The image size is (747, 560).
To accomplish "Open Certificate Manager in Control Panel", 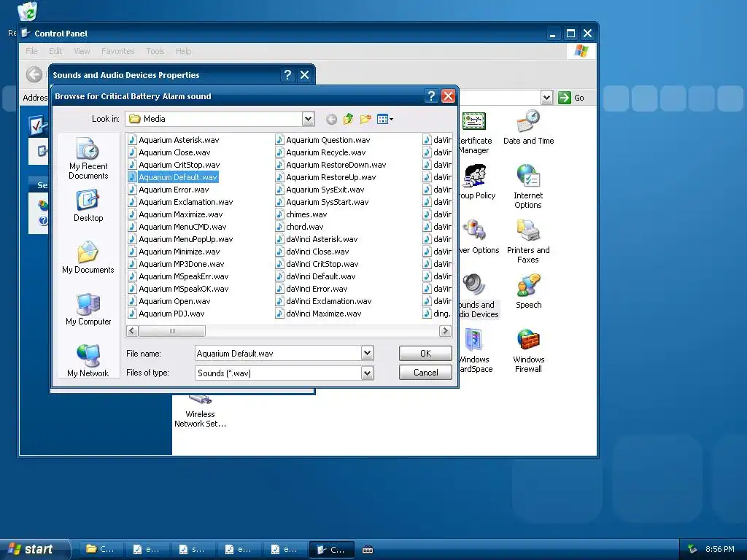I will (x=474, y=133).
